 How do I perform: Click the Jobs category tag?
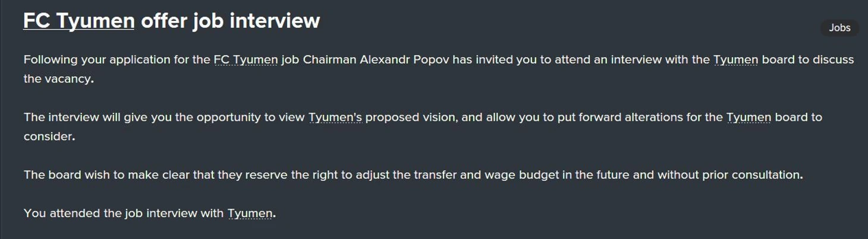[x=839, y=28]
